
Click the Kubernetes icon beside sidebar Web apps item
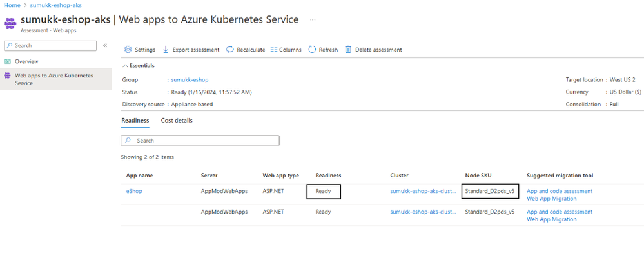click(7, 76)
